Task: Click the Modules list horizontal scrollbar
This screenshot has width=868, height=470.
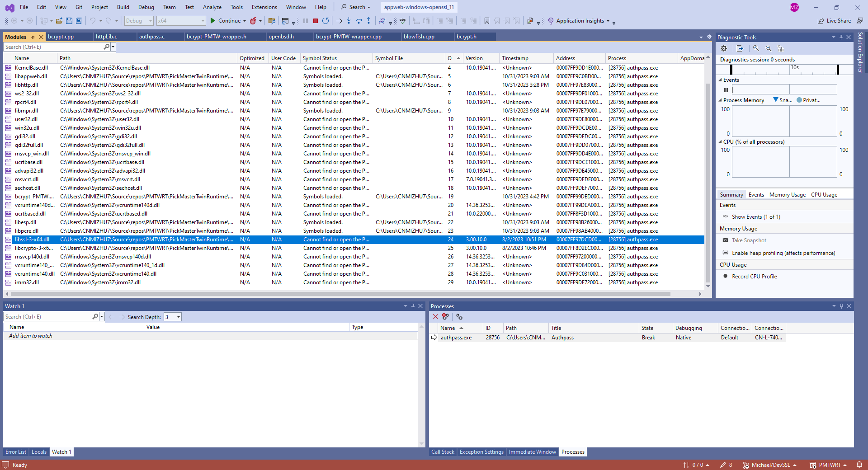Action: pyautogui.click(x=340, y=294)
